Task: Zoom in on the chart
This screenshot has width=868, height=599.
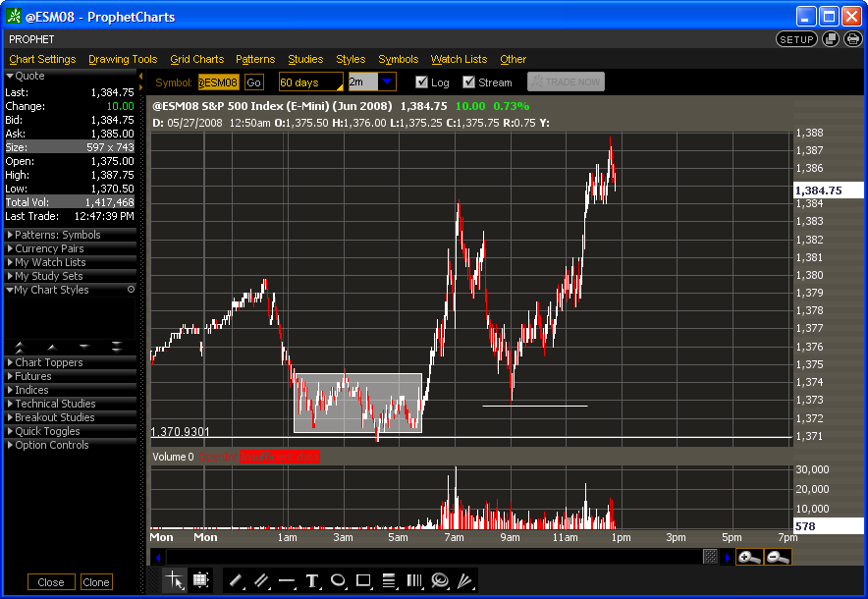Action: [749, 557]
